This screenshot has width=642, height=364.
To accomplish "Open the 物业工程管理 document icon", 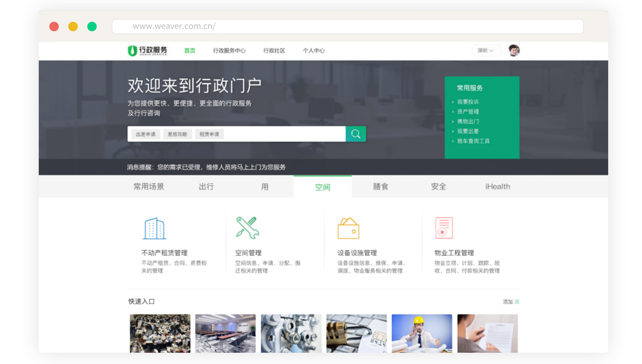I will coord(444,228).
